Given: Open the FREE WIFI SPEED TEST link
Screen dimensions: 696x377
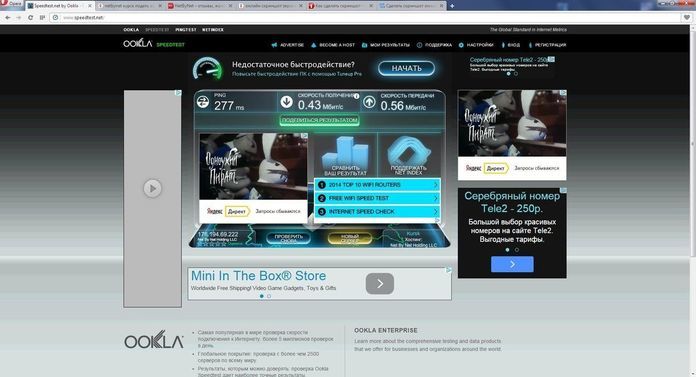Looking at the screenshot, I should tap(378, 198).
